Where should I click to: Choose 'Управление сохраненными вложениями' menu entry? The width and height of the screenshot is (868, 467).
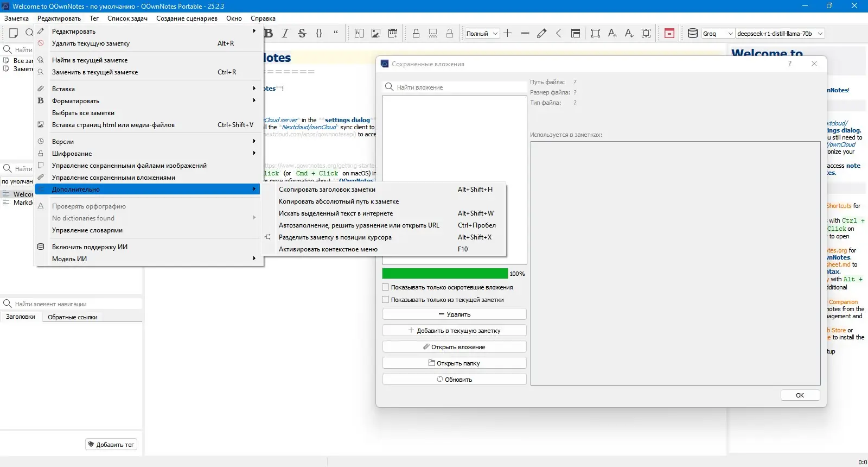(x=113, y=178)
